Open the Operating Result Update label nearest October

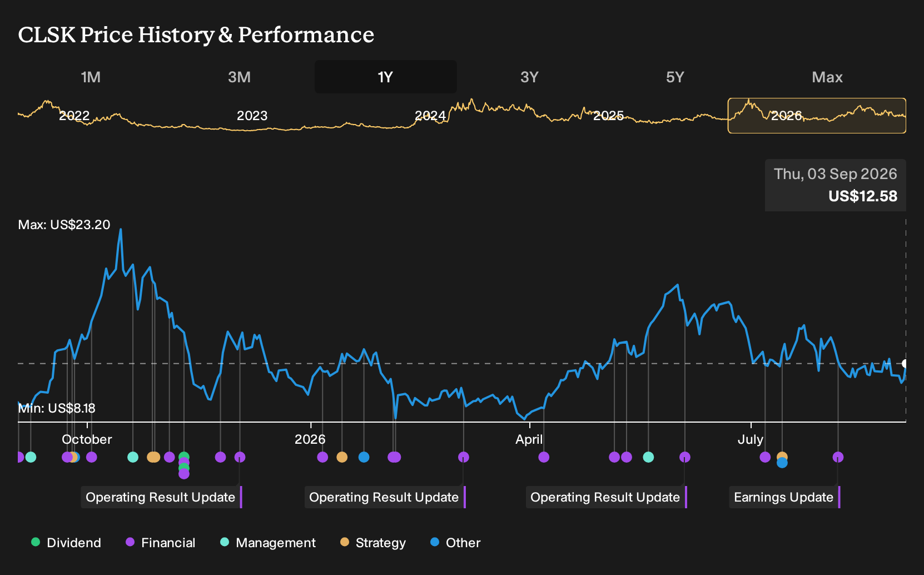(x=161, y=497)
